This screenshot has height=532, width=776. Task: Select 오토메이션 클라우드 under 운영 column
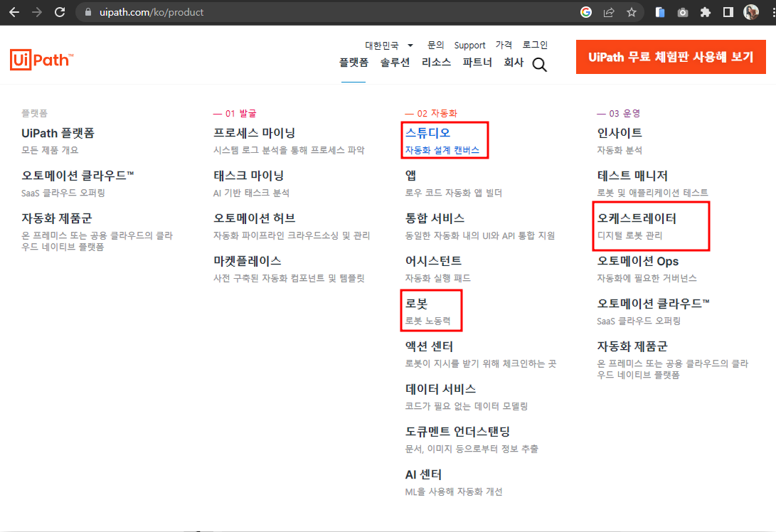[653, 304]
